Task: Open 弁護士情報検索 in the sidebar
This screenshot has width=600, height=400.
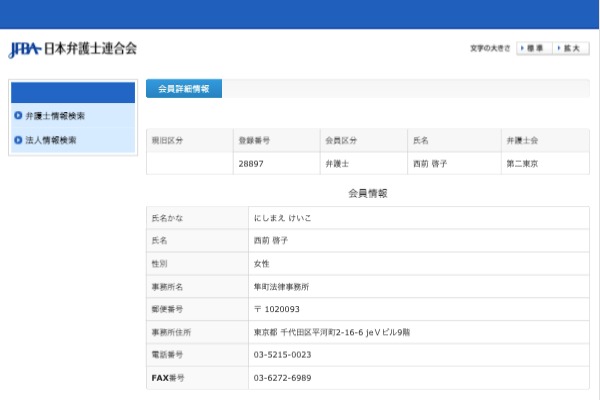Action: coord(55,116)
